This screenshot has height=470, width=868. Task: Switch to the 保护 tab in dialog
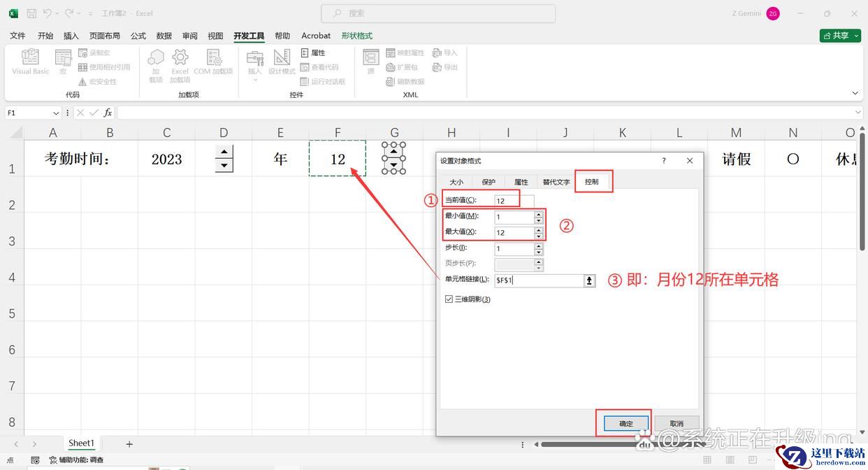[488, 182]
